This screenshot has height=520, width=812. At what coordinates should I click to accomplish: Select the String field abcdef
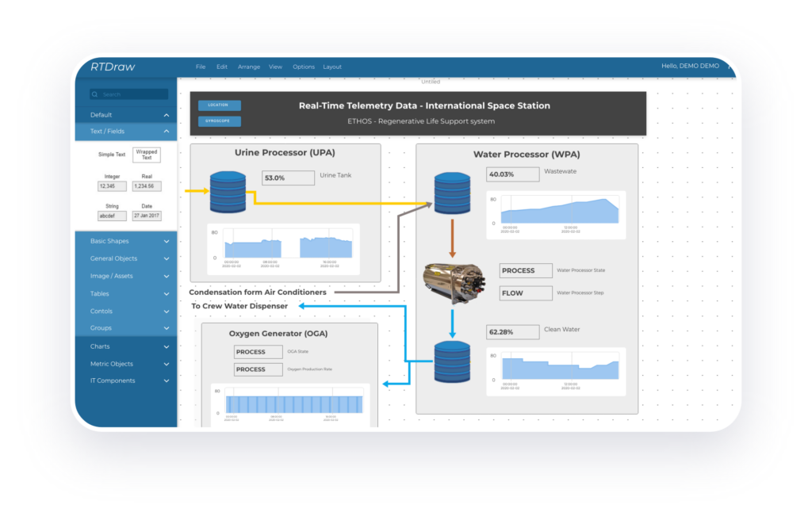[x=112, y=216]
